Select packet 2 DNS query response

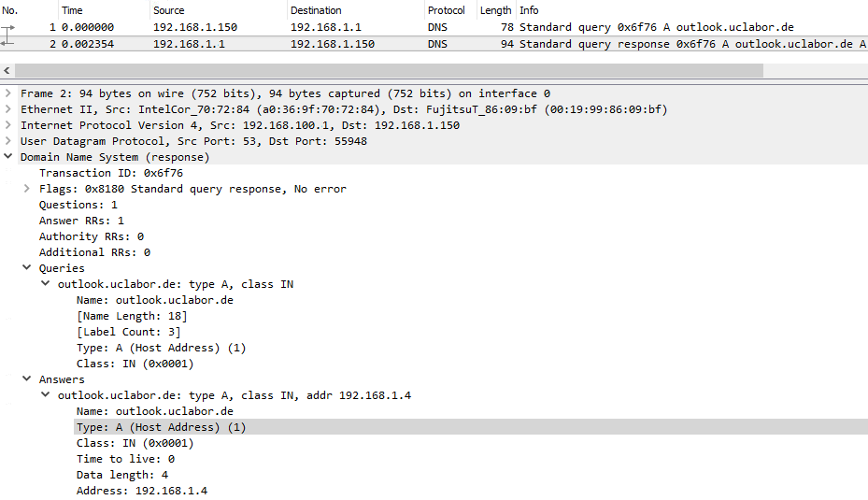pos(434,44)
